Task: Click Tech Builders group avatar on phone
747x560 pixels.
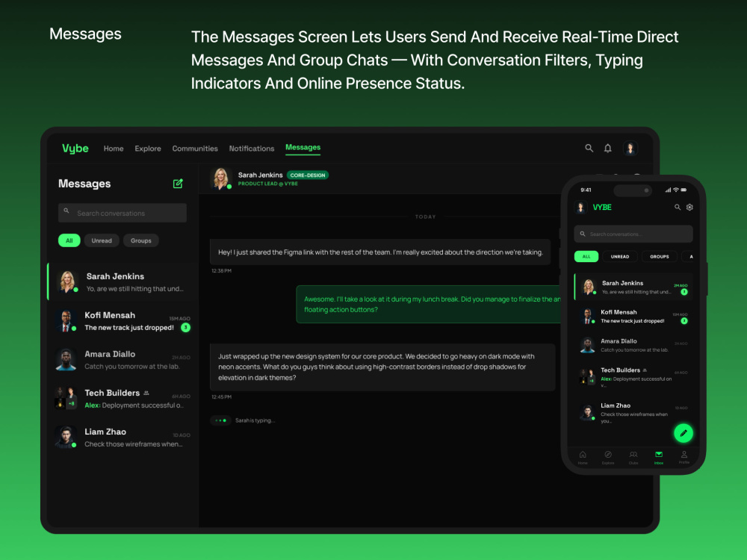Action: pyautogui.click(x=587, y=376)
